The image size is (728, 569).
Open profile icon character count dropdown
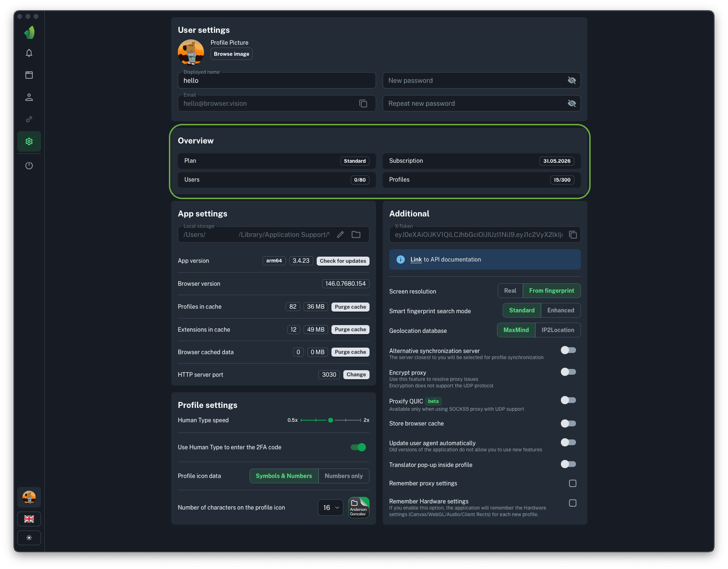[x=331, y=508]
